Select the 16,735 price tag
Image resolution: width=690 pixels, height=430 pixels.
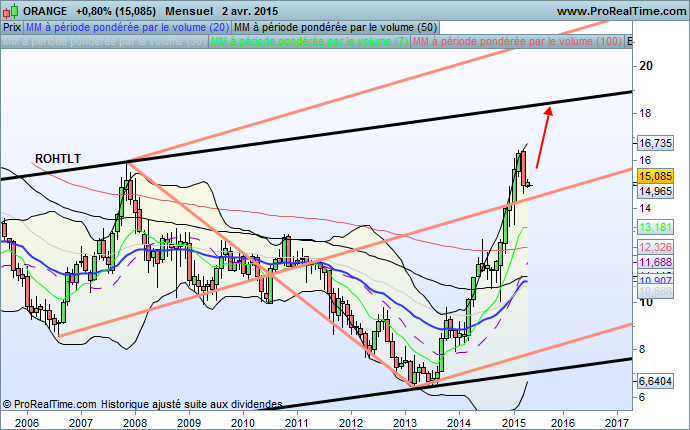click(655, 143)
